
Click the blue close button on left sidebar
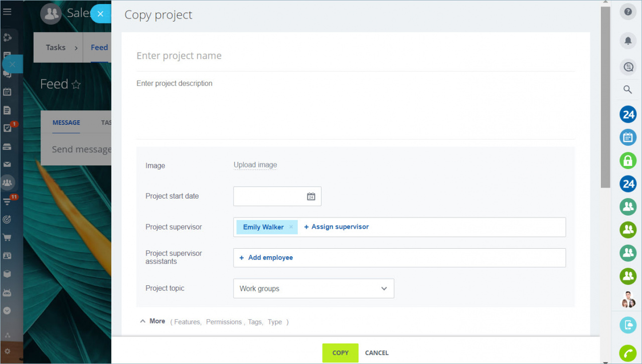point(12,64)
